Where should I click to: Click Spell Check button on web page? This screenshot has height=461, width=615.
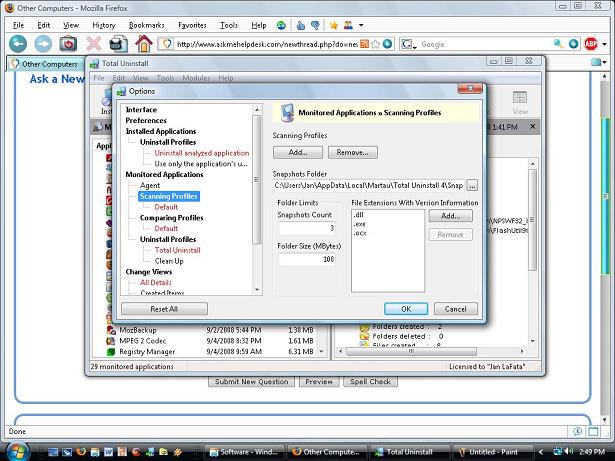click(x=370, y=381)
